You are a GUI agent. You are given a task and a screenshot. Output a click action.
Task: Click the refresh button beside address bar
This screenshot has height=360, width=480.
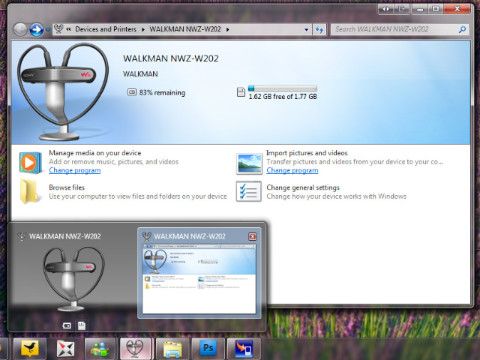[x=319, y=30]
